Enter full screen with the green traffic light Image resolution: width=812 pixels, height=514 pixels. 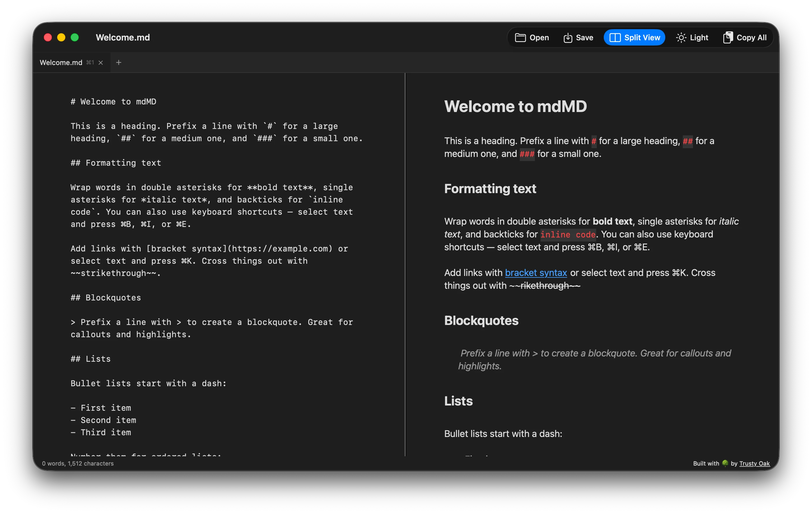[x=75, y=37]
